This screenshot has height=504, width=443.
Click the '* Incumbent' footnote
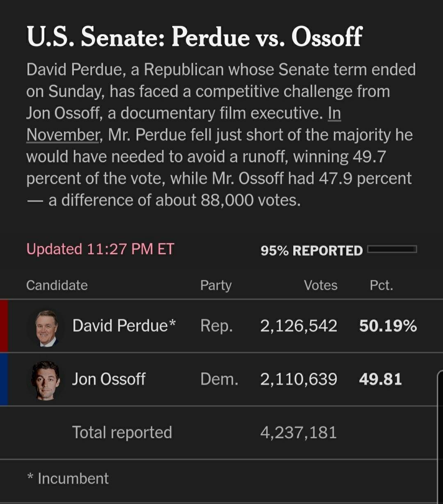tap(68, 479)
